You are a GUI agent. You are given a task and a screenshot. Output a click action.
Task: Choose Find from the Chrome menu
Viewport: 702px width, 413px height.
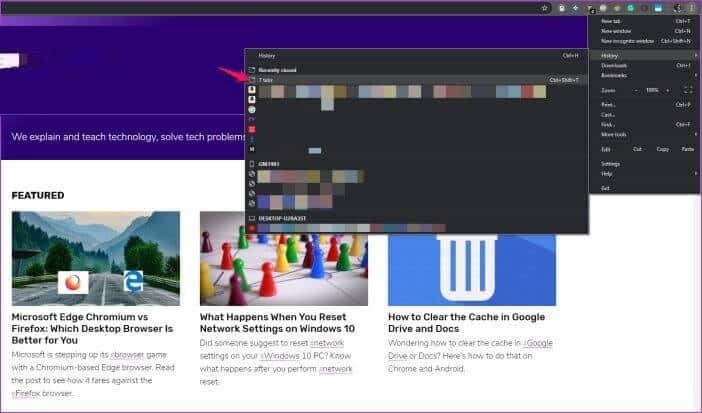pos(644,125)
